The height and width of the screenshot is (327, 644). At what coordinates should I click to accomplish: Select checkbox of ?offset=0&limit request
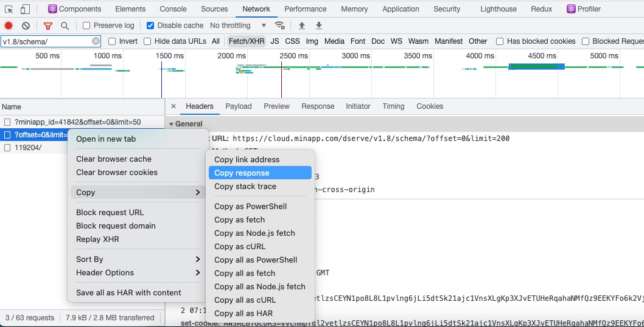pyautogui.click(x=7, y=134)
